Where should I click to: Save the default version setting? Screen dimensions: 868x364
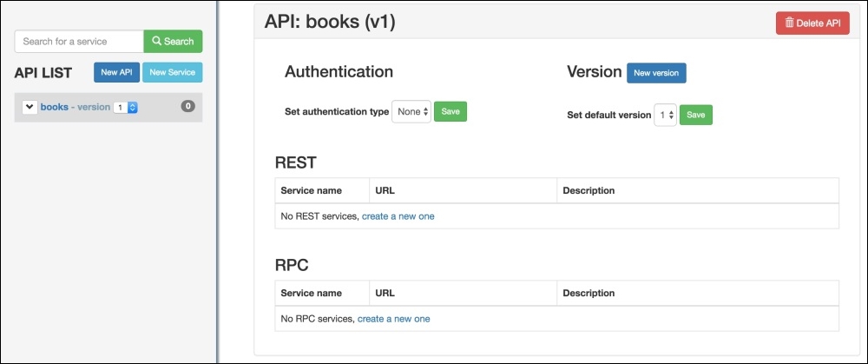click(x=695, y=115)
